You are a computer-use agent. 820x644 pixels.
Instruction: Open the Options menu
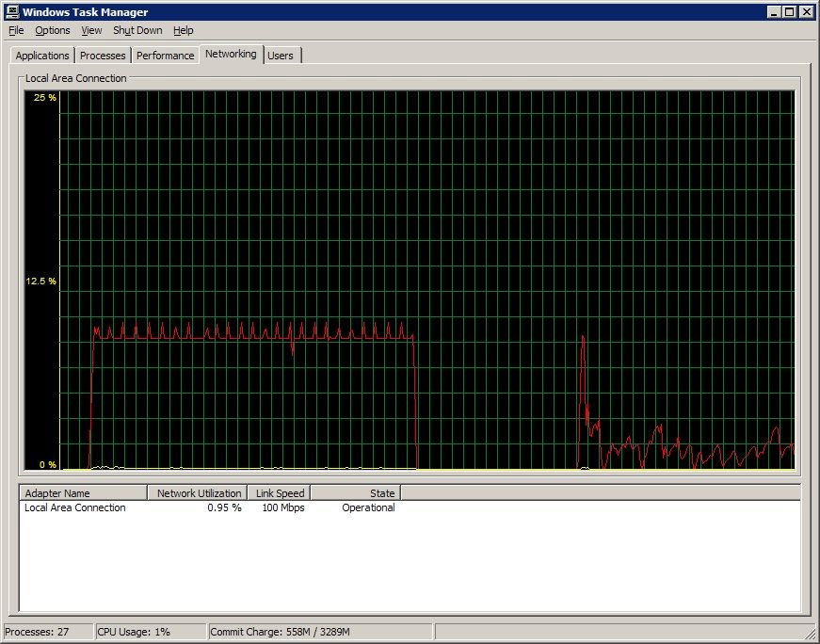click(53, 30)
